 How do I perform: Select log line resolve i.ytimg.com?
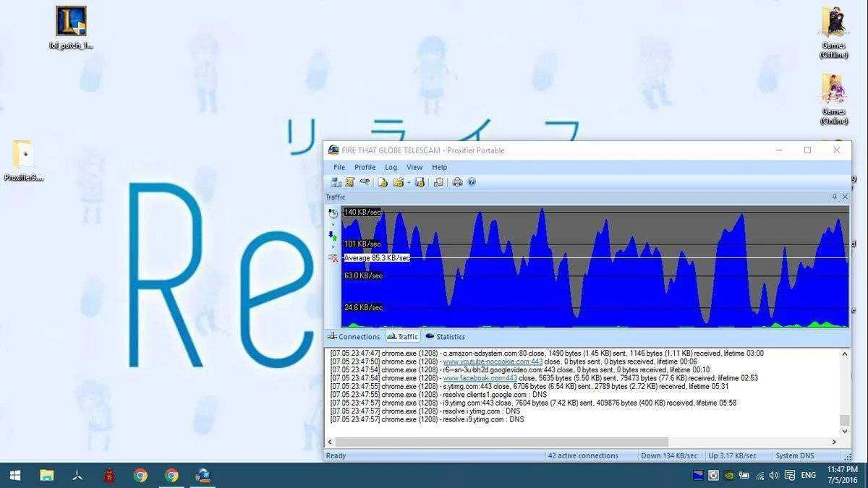427,411
